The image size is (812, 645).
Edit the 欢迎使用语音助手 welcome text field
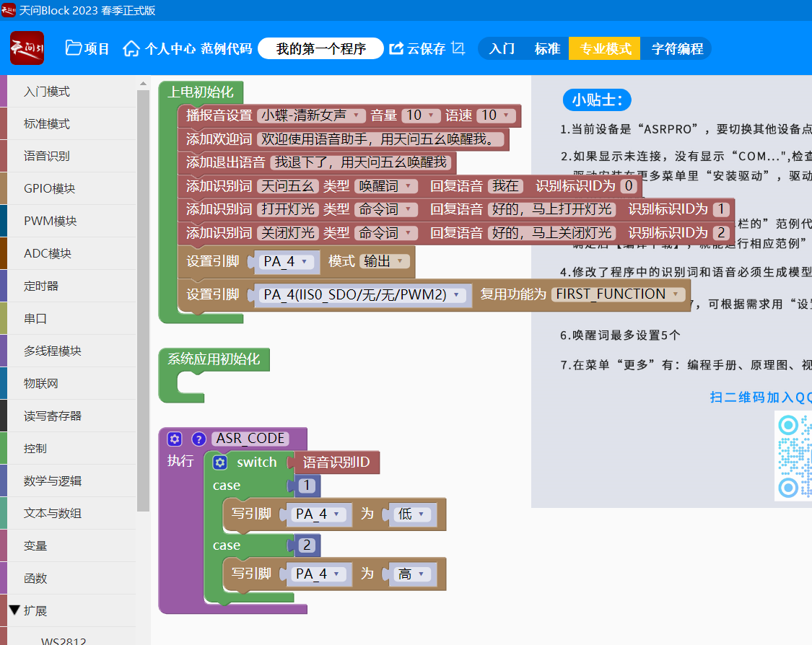(x=380, y=139)
